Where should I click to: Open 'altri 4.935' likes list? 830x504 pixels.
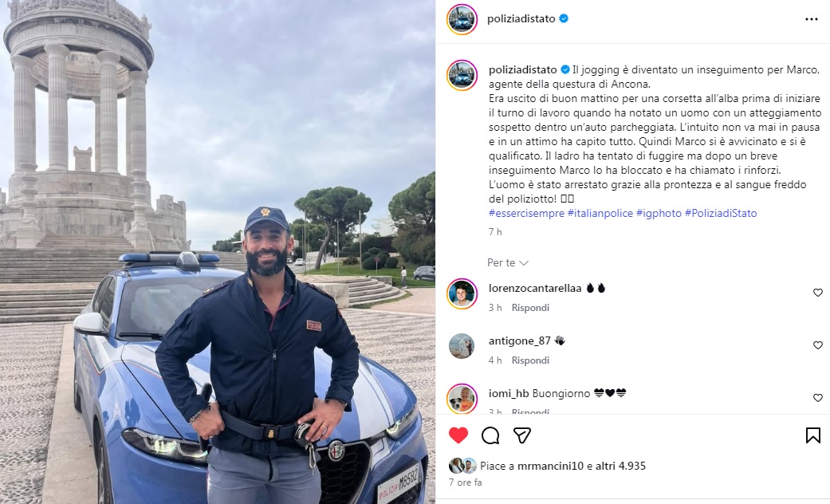pos(620,466)
